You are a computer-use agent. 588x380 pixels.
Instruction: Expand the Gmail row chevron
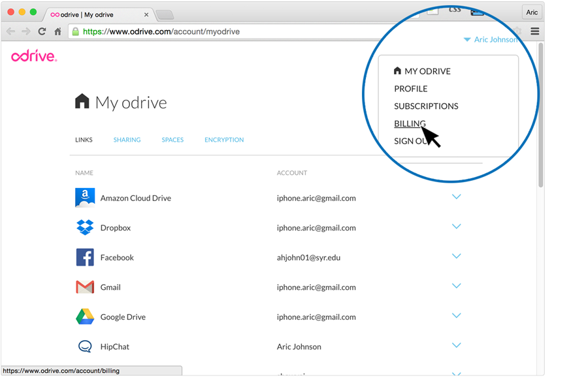pyautogui.click(x=456, y=286)
